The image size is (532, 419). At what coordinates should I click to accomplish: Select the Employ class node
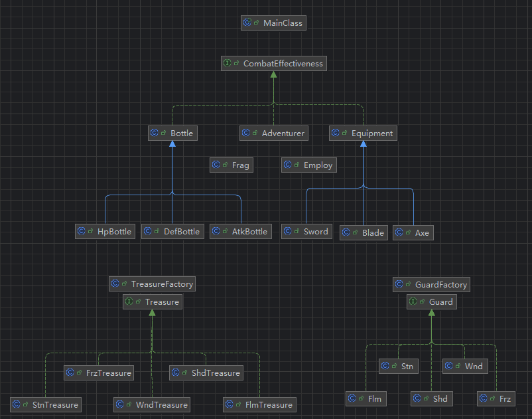(310, 165)
